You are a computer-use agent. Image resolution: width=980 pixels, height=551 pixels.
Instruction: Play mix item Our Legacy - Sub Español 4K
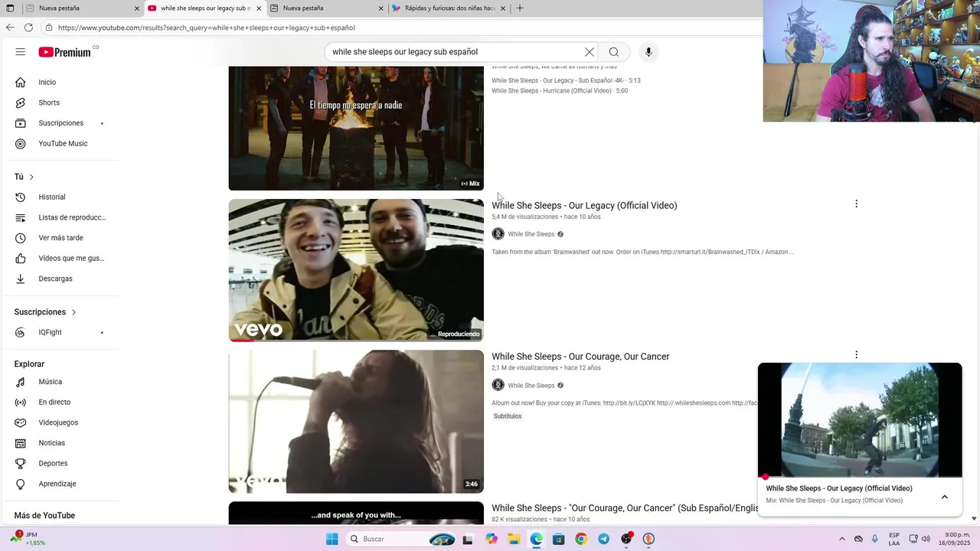point(566,80)
